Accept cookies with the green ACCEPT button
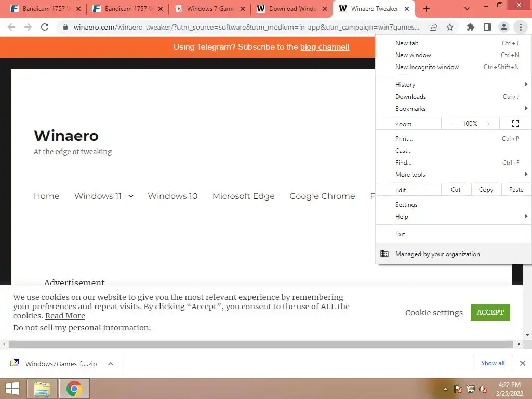This screenshot has height=399, width=532. [x=490, y=312]
